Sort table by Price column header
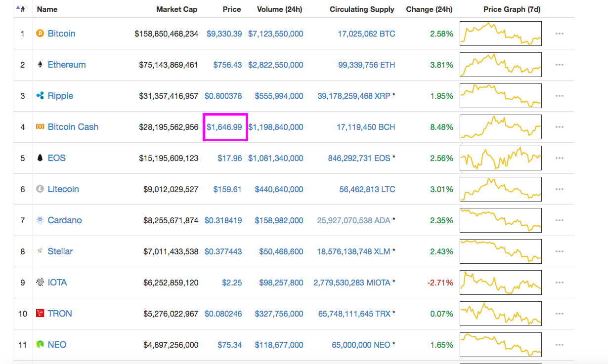Image resolution: width=608 pixels, height=364 pixels. [232, 9]
